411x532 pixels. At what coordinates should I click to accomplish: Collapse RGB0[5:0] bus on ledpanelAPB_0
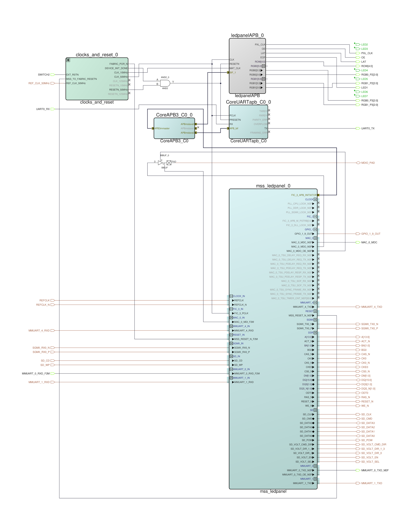pos(263,66)
